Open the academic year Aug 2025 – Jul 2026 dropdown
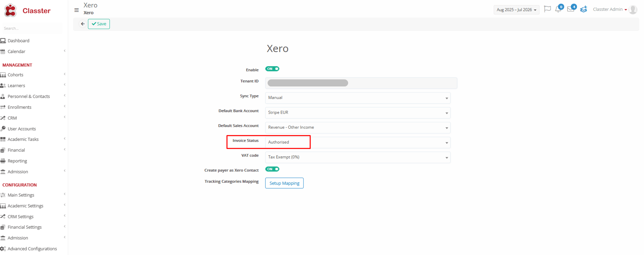The image size is (644, 255). tap(516, 10)
